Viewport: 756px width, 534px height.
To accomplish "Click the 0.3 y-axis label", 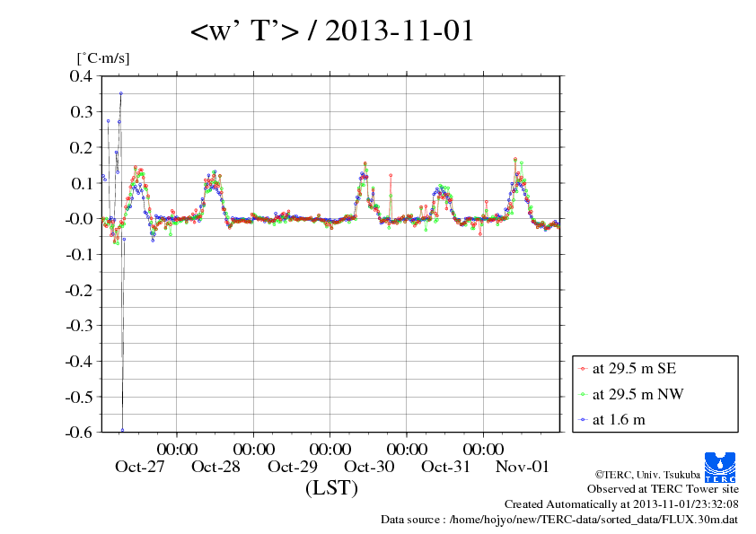I will point(81,111).
